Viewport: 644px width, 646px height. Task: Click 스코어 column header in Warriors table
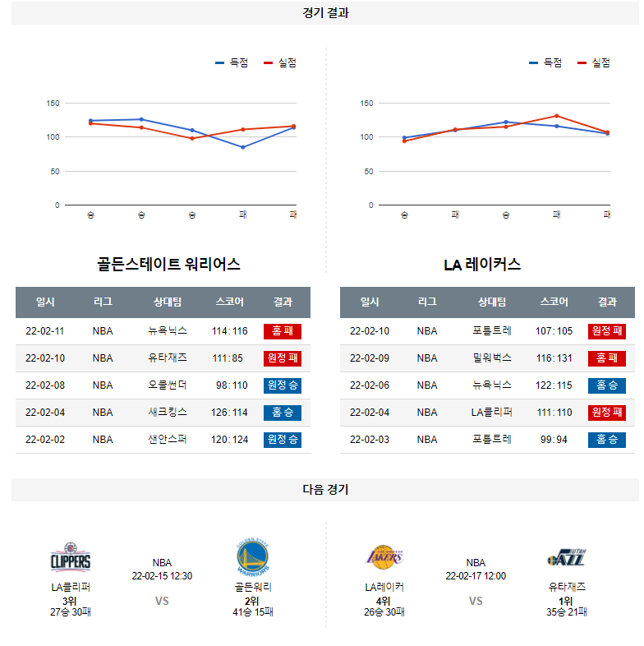click(x=230, y=302)
